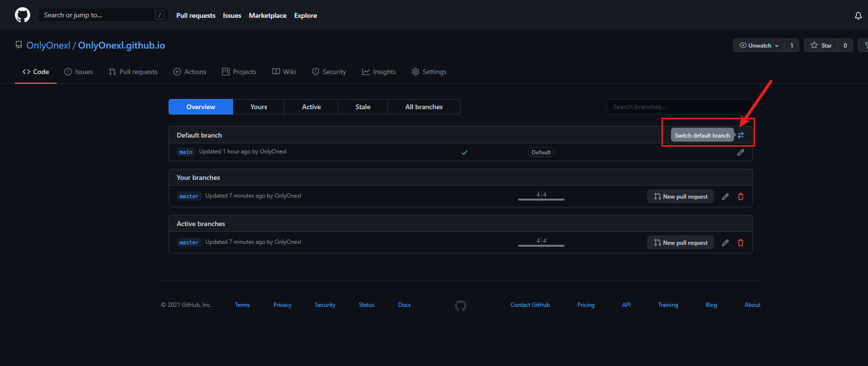
Task: Open repository Settings tab
Action: tap(429, 72)
